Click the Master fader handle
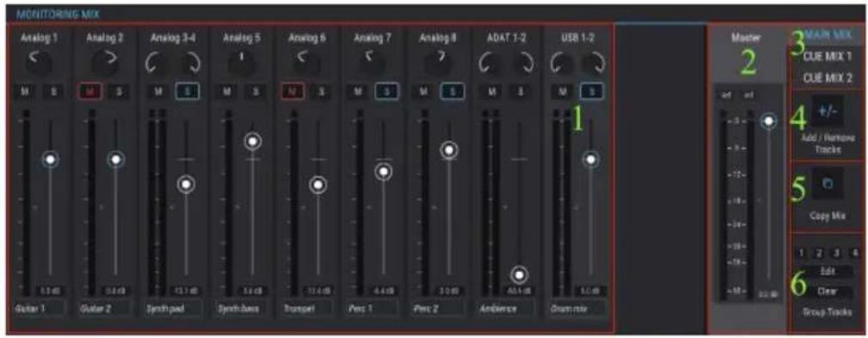The width and height of the screenshot is (868, 338). pos(768,120)
